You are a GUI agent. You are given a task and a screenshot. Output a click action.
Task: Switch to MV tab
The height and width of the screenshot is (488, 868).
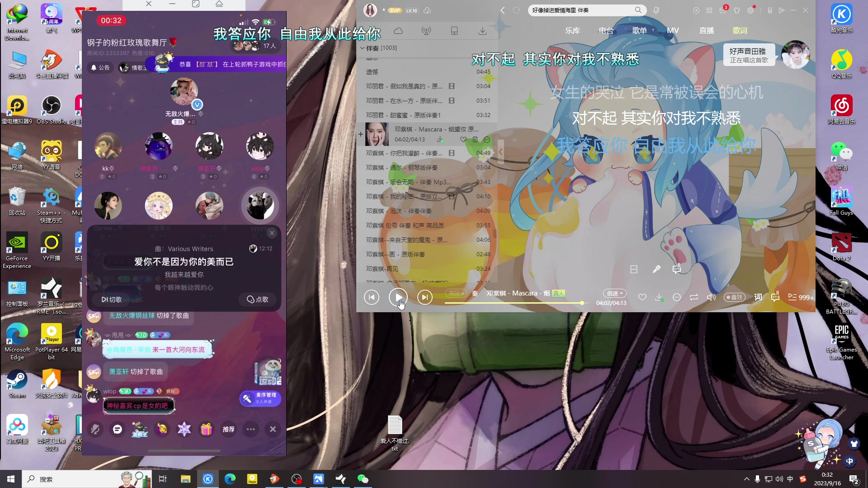click(673, 31)
